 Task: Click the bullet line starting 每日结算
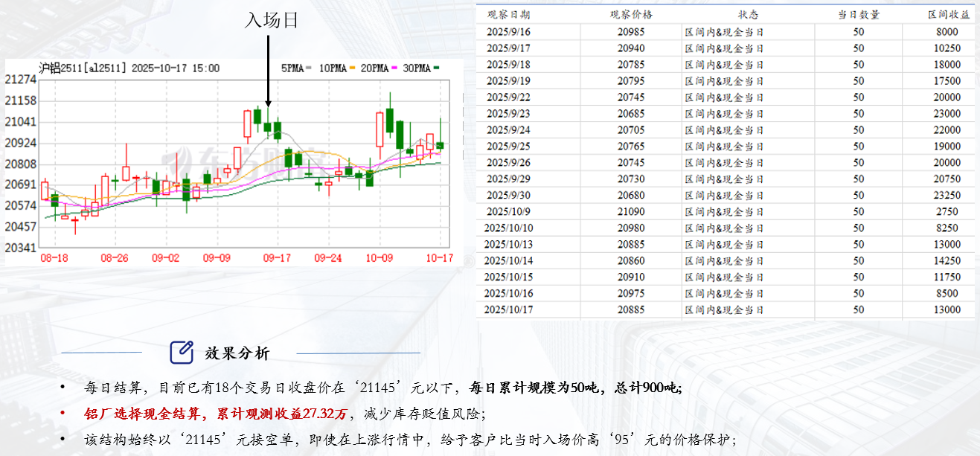[383, 388]
